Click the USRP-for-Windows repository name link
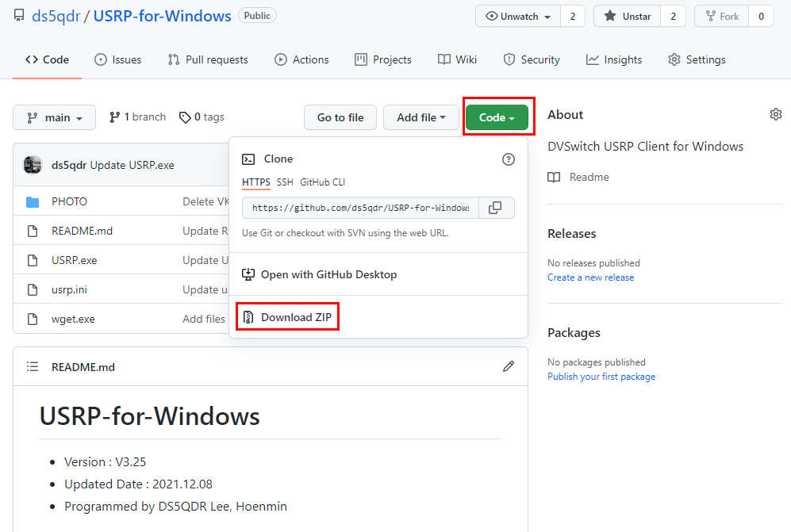The image size is (791, 532). point(163,16)
